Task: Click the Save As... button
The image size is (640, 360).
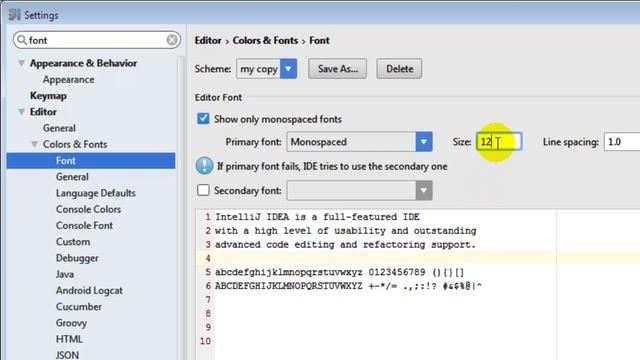Action: (338, 69)
